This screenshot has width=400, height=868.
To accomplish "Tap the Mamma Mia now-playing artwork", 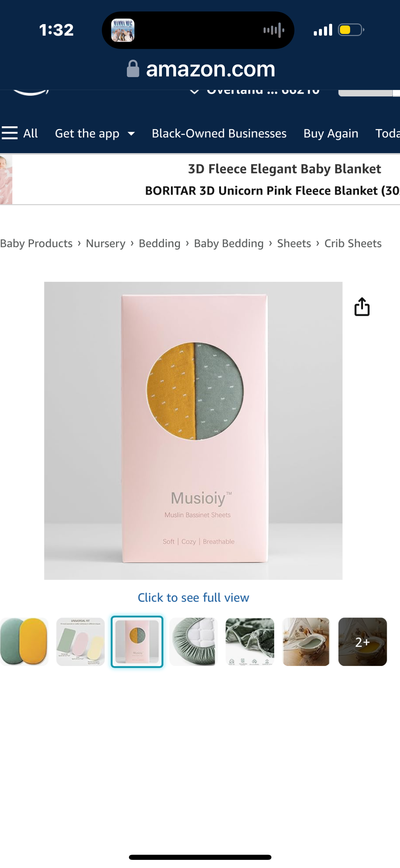I will [123, 30].
